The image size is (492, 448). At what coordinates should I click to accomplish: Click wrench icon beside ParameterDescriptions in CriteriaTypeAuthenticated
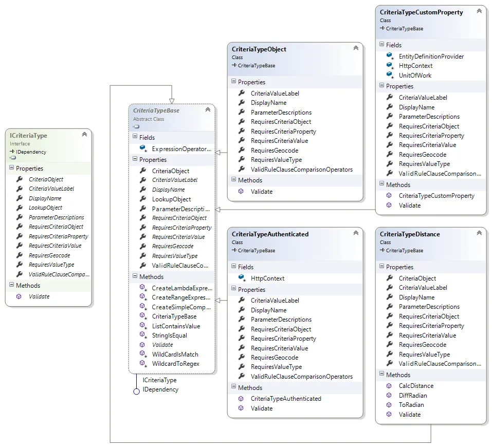(x=241, y=319)
